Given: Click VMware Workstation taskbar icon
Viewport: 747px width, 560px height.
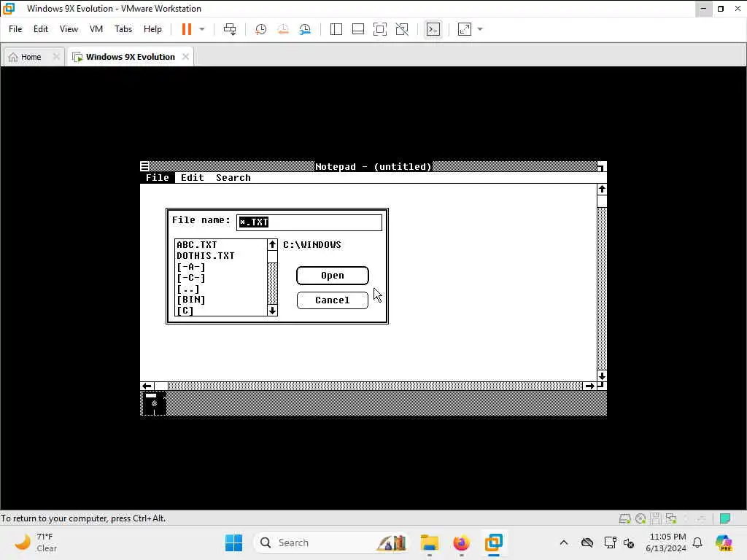Looking at the screenshot, I should click(494, 542).
